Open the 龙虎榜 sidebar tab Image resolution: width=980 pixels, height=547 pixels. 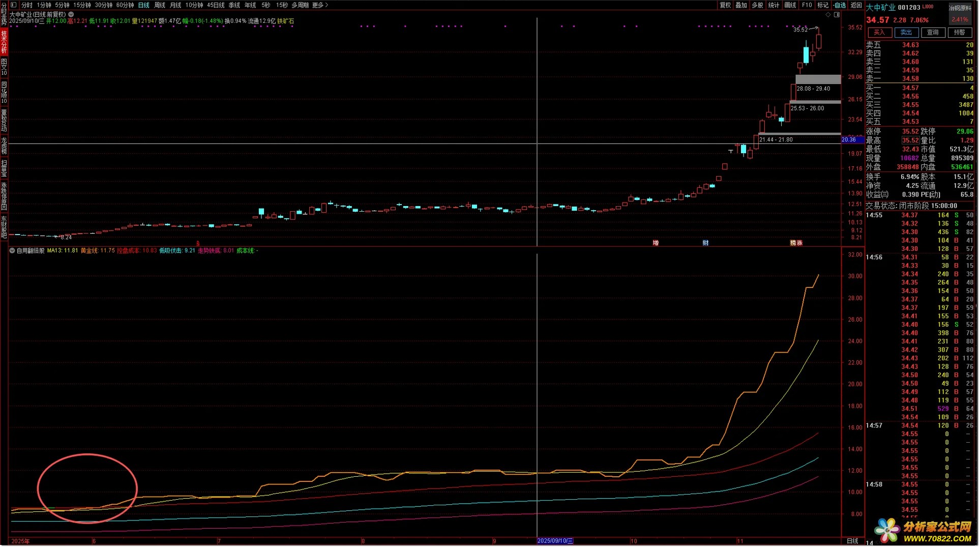(4, 146)
